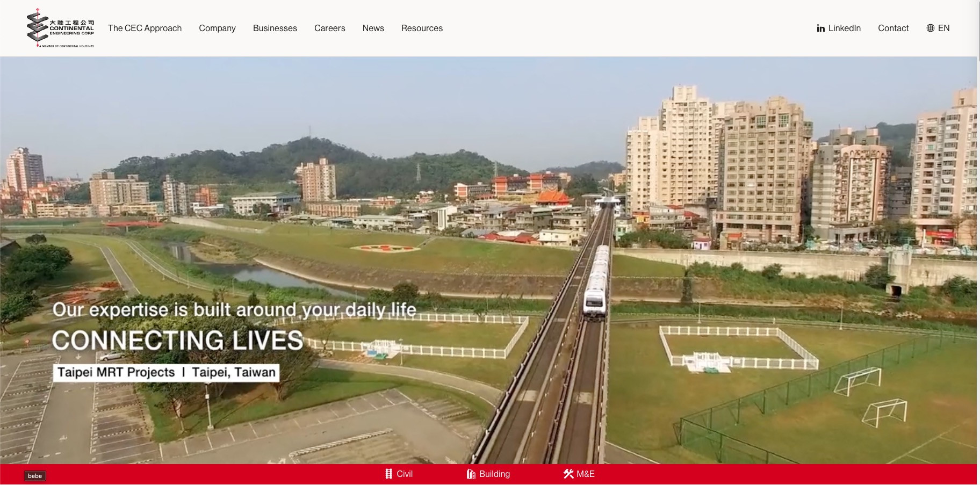
Task: Expand the Company navigation menu
Action: (217, 28)
